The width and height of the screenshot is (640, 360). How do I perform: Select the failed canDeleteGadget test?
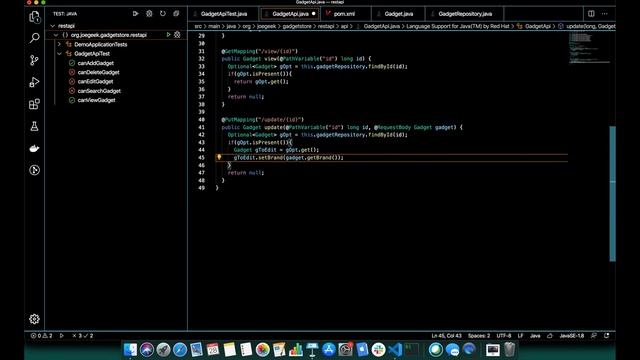coord(98,72)
